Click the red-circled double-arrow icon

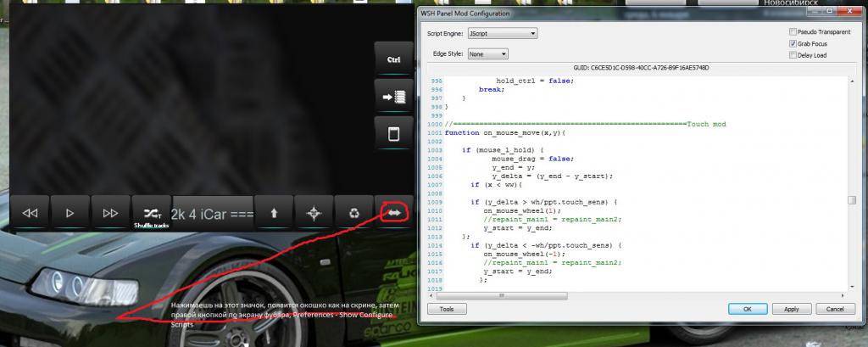pyautogui.click(x=394, y=213)
